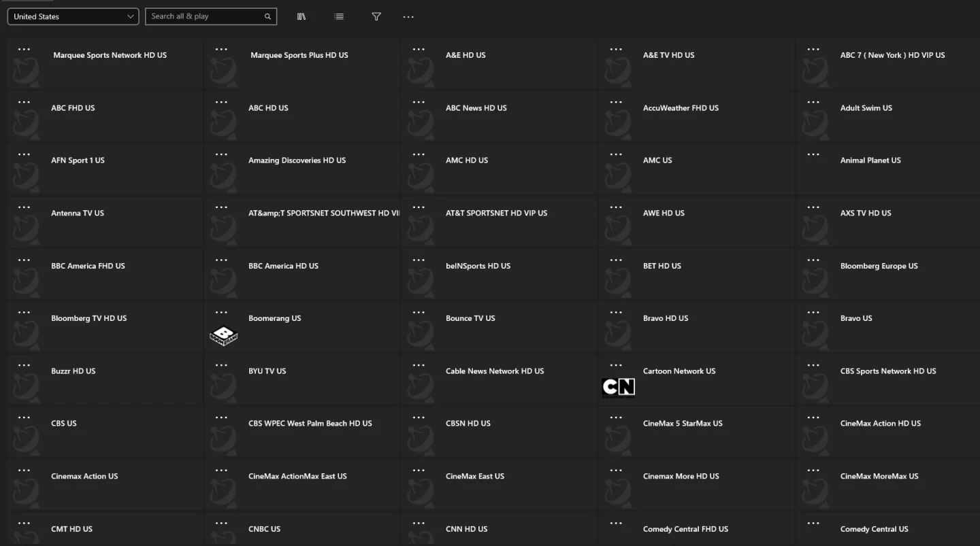Image resolution: width=980 pixels, height=546 pixels.
Task: Select Amazing Discoveries HD US
Action: [x=297, y=160]
